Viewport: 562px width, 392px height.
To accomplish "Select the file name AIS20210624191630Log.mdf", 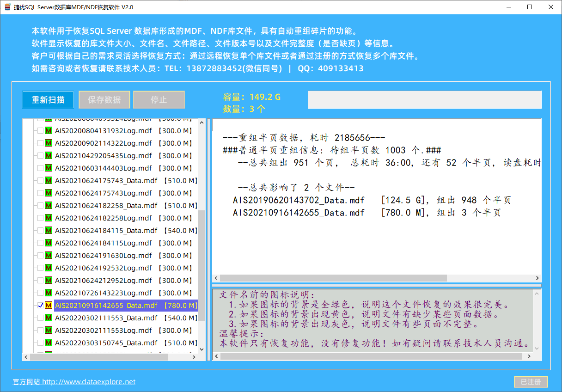I will 104,256.
